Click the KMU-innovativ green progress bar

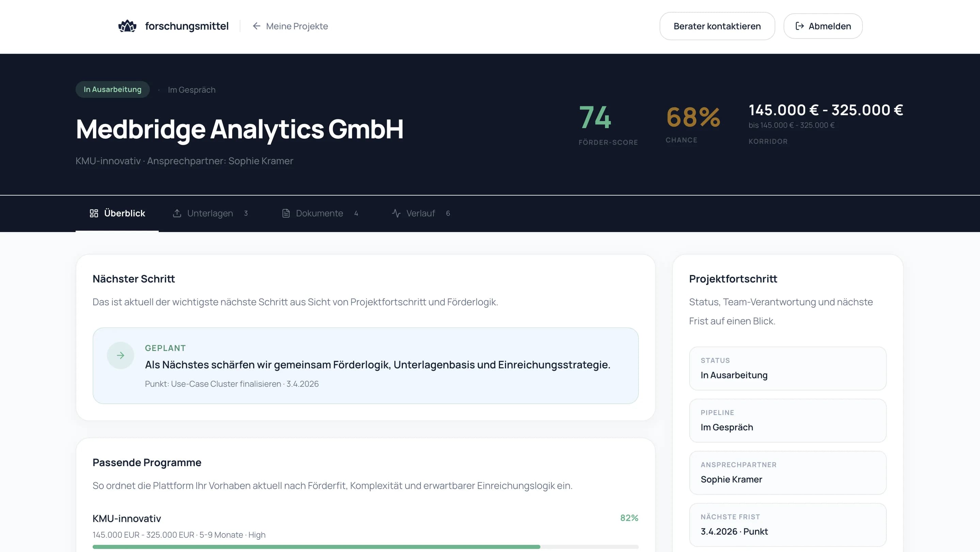click(x=316, y=547)
